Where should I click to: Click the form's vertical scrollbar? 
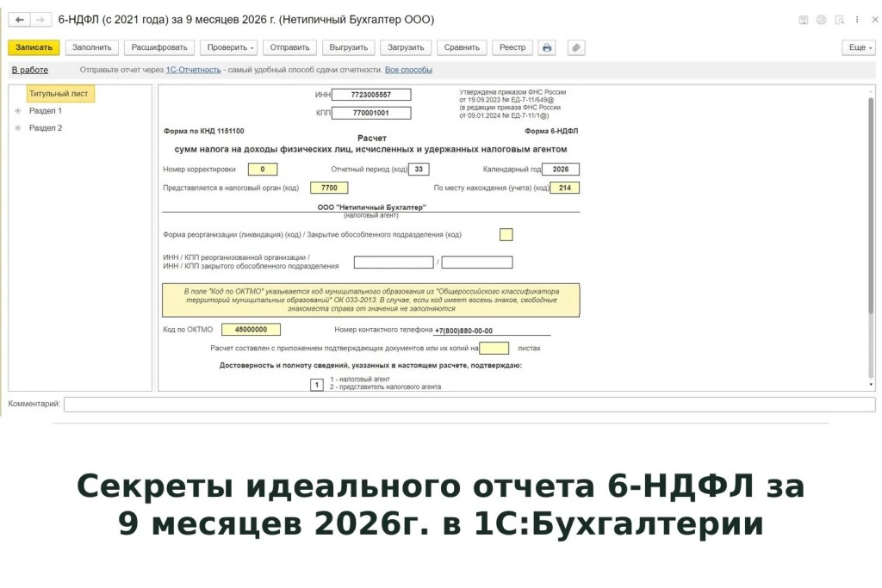click(x=871, y=205)
